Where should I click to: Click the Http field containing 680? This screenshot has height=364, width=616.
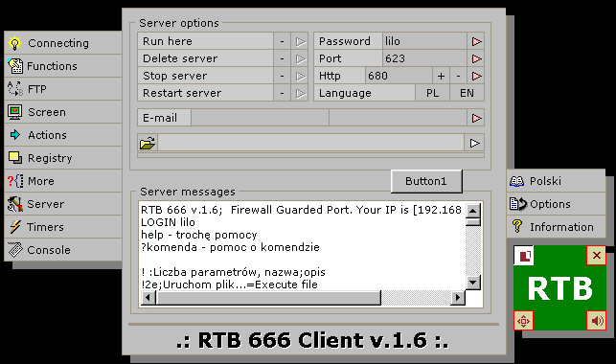[x=399, y=76]
